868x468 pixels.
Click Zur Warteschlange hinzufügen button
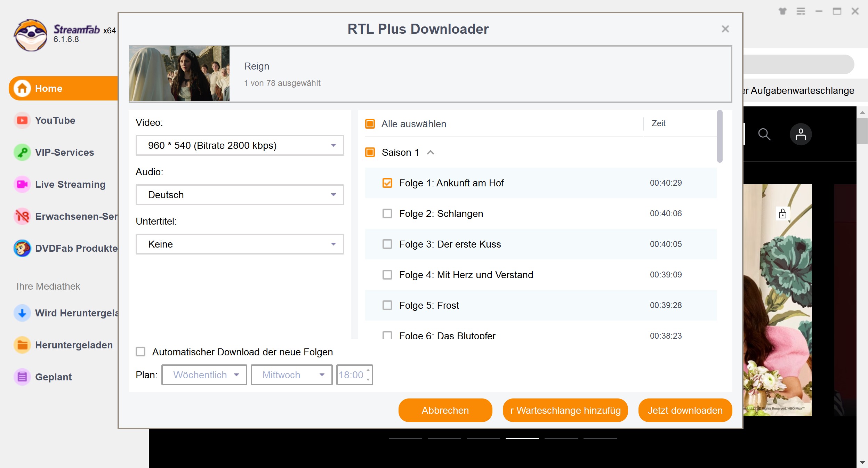565,410
